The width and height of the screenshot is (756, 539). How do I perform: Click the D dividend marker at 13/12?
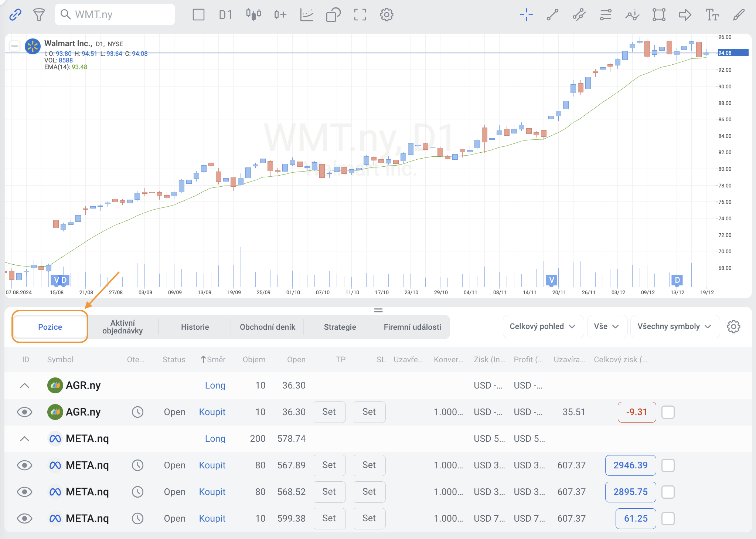tap(677, 280)
